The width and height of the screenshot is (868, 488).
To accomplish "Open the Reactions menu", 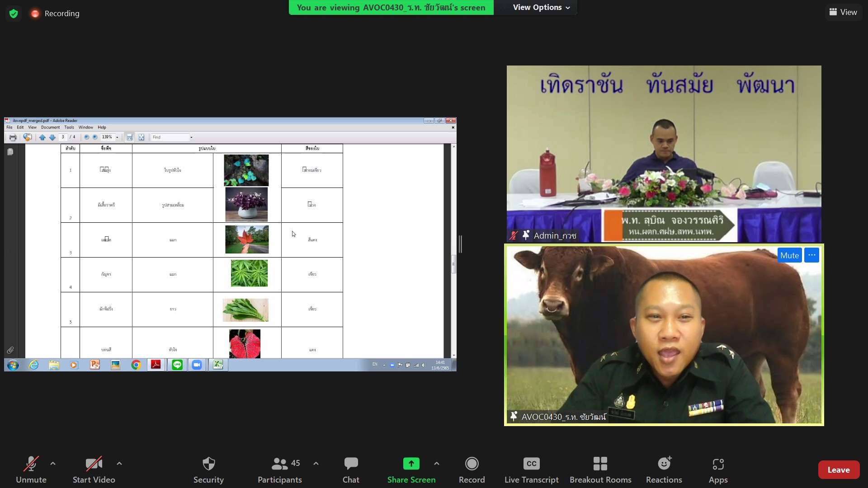I will pyautogui.click(x=664, y=470).
